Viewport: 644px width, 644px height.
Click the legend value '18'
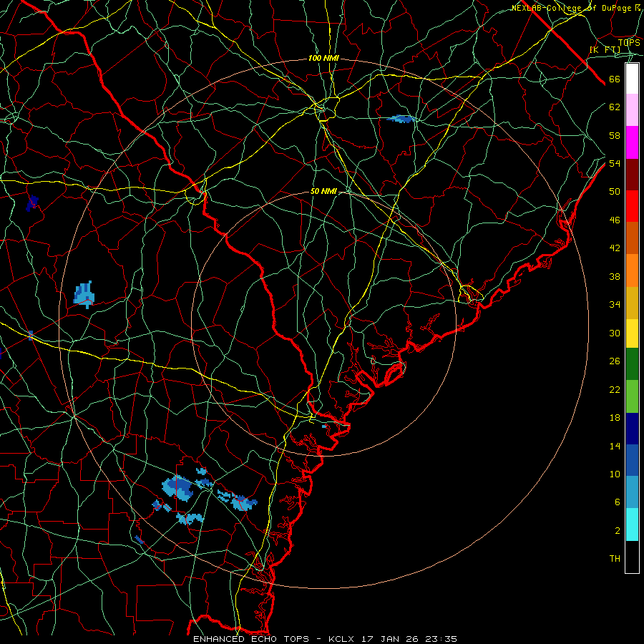[x=615, y=418]
